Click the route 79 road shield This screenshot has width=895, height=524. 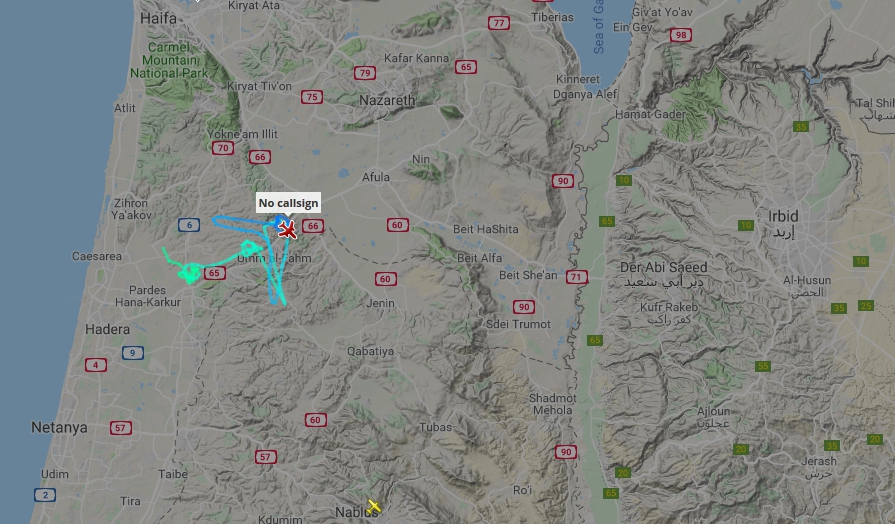coord(364,73)
